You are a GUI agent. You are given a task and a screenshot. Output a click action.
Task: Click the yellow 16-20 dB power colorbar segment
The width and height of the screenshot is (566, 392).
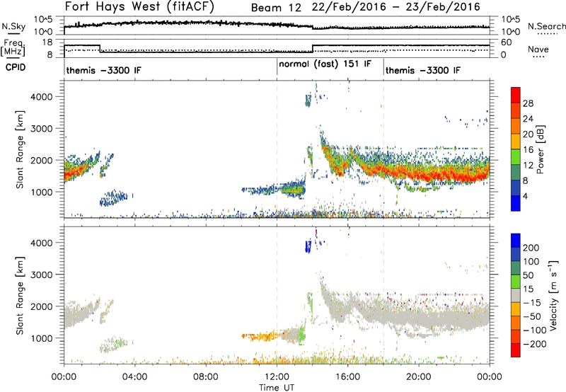click(x=516, y=141)
